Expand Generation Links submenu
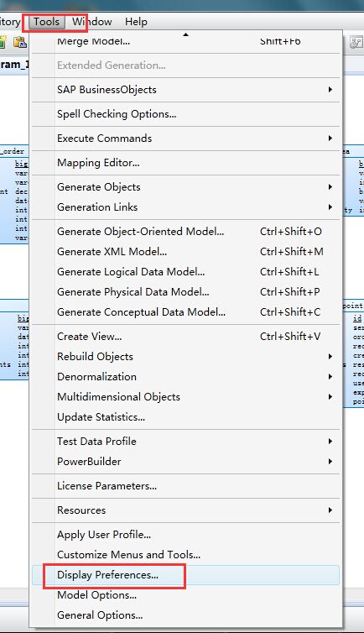Viewport: 364px width, 633px height. 185,207
